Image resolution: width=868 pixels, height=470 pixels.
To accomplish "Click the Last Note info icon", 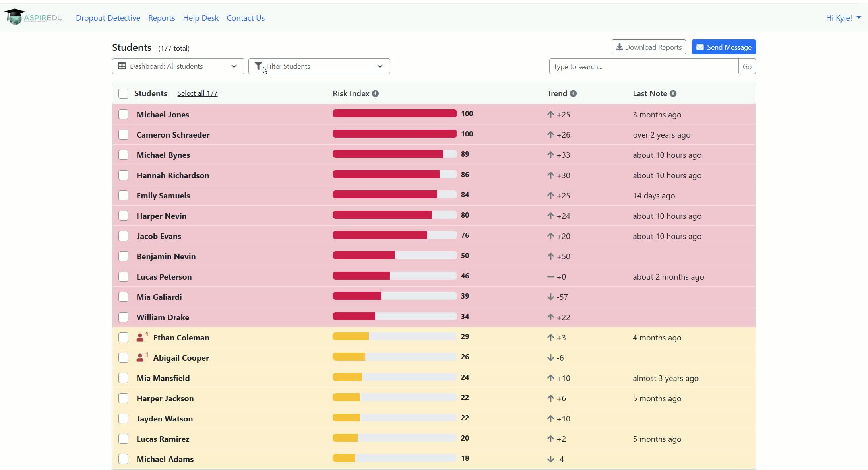I will point(673,93).
